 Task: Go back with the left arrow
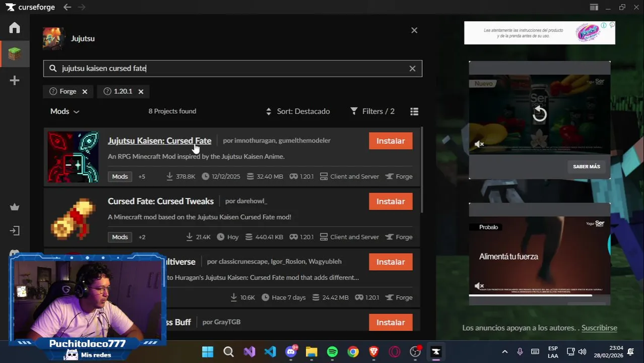[68, 7]
